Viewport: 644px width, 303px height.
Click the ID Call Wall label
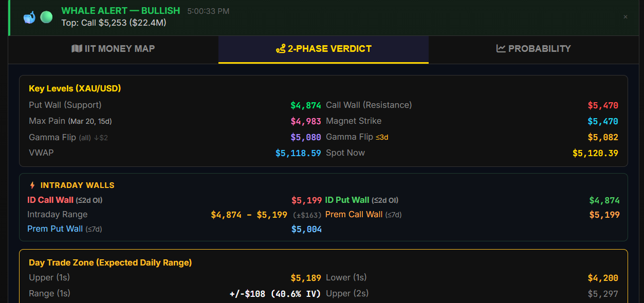[x=50, y=200]
